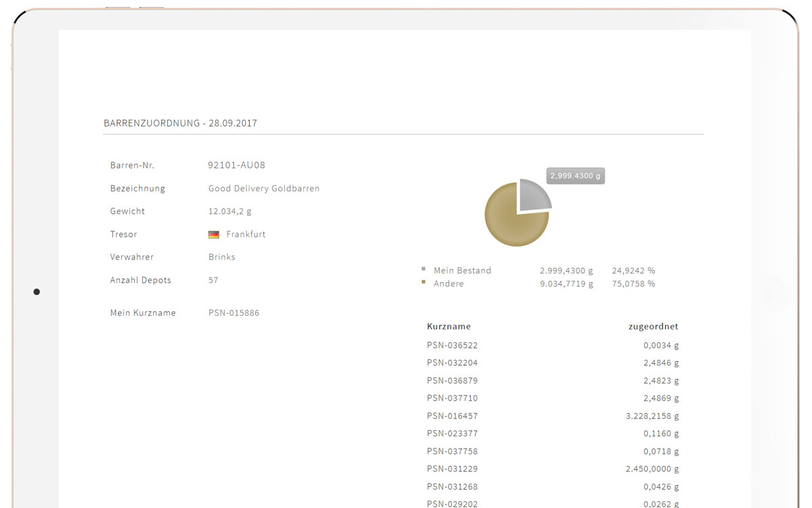Viewport: 812px width, 508px height.
Task: Click the Good Delivery Goldbarren value
Action: (264, 189)
